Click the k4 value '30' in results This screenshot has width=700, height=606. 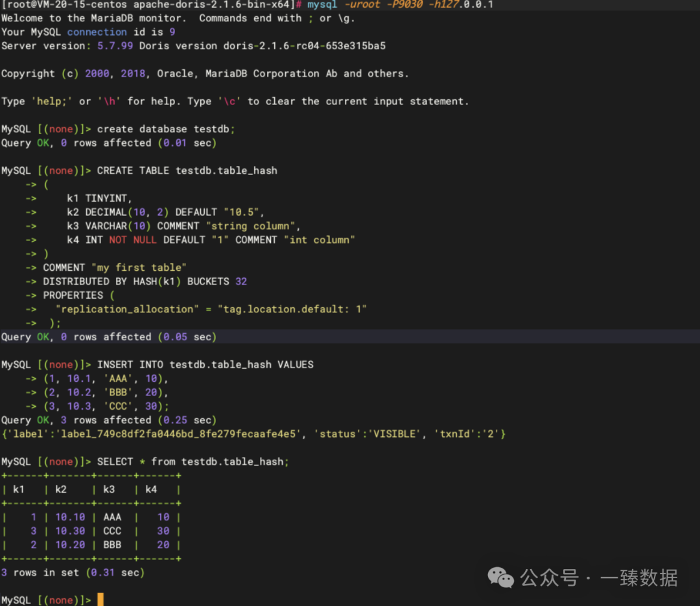point(163,531)
